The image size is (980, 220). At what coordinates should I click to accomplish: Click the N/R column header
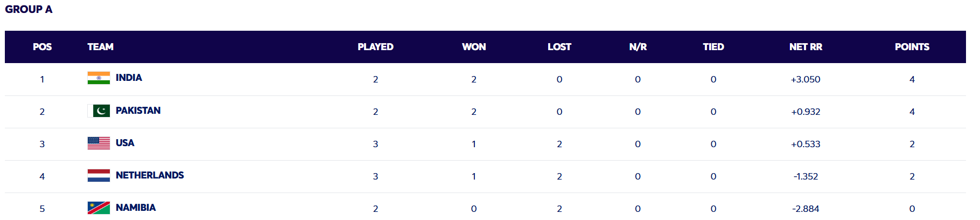point(638,47)
